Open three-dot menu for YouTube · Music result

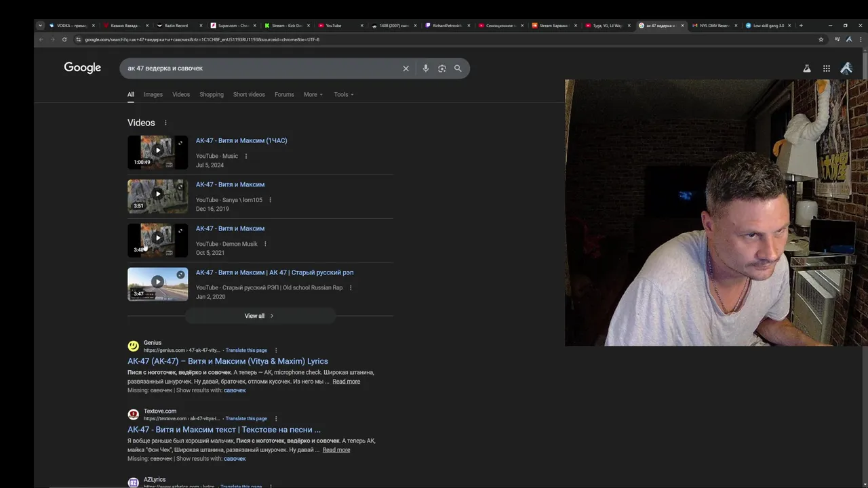pyautogui.click(x=245, y=156)
